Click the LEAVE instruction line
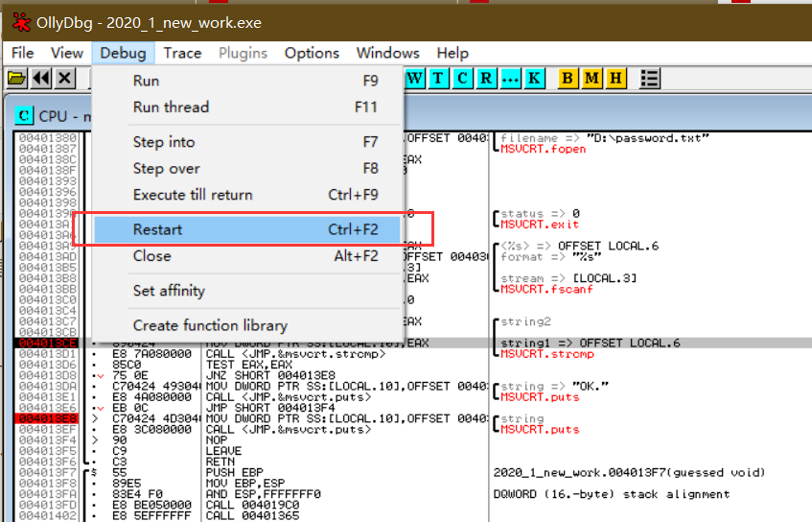The width and height of the screenshot is (812, 522). click(x=223, y=451)
